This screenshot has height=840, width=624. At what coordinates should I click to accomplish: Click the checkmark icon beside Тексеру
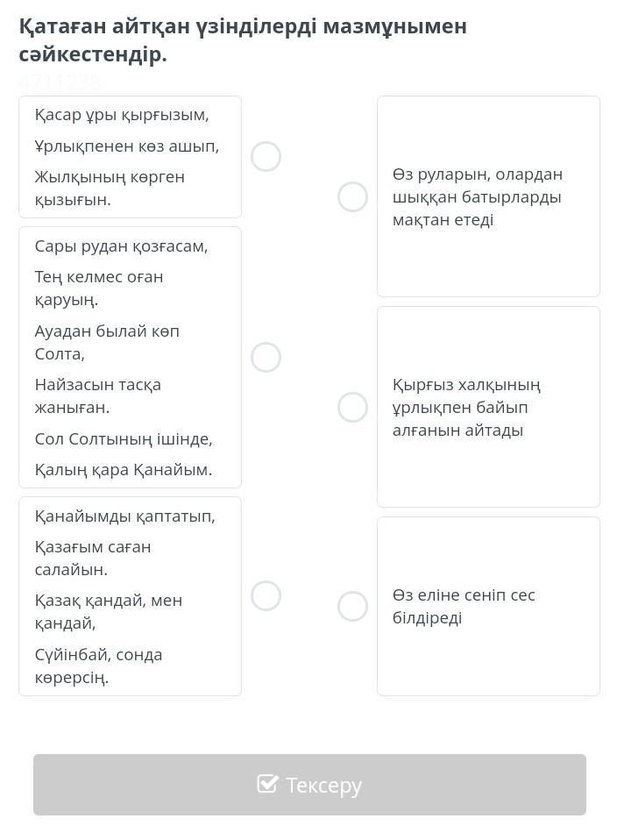click(x=267, y=784)
